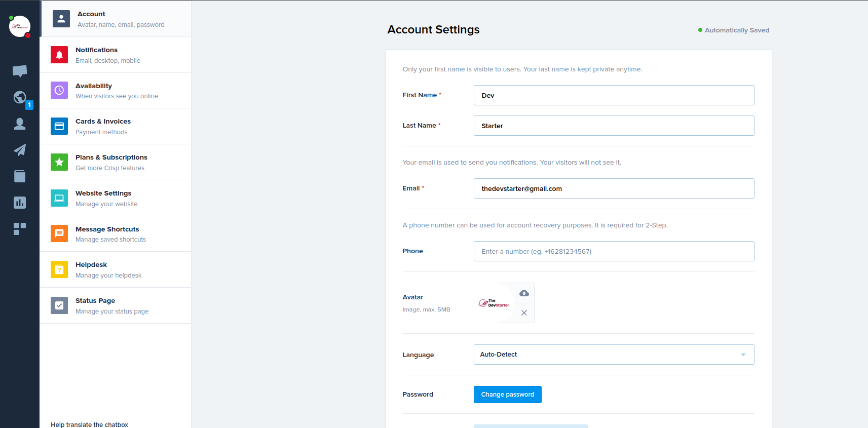868x428 pixels.
Task: Click Help translate the chatbox link
Action: tap(89, 424)
